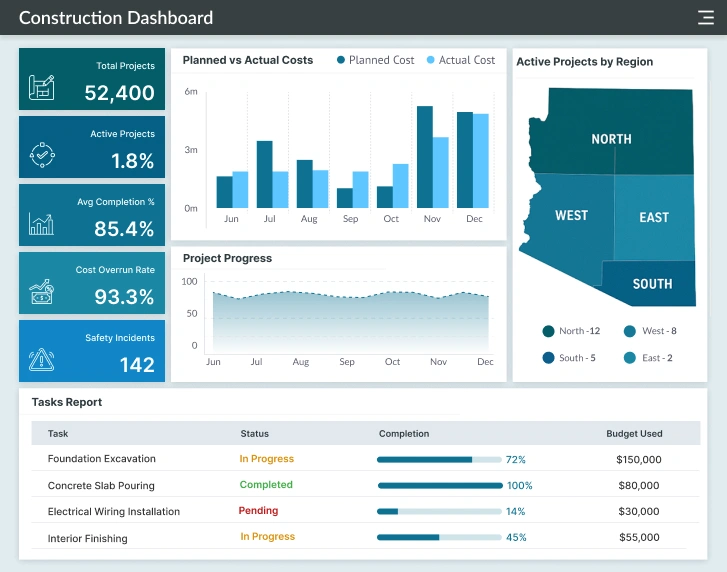The image size is (727, 572).
Task: Click the Completed status for Concrete Slab
Action: [x=266, y=485]
